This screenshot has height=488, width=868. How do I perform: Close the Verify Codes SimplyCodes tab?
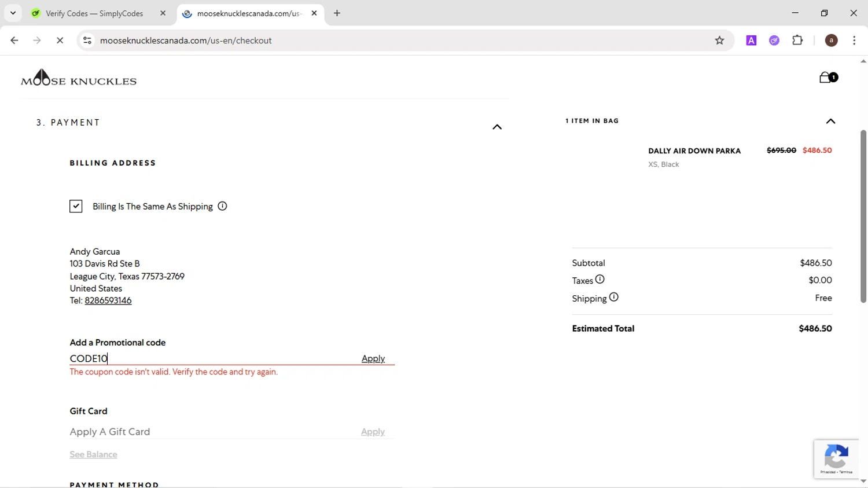pyautogui.click(x=163, y=13)
